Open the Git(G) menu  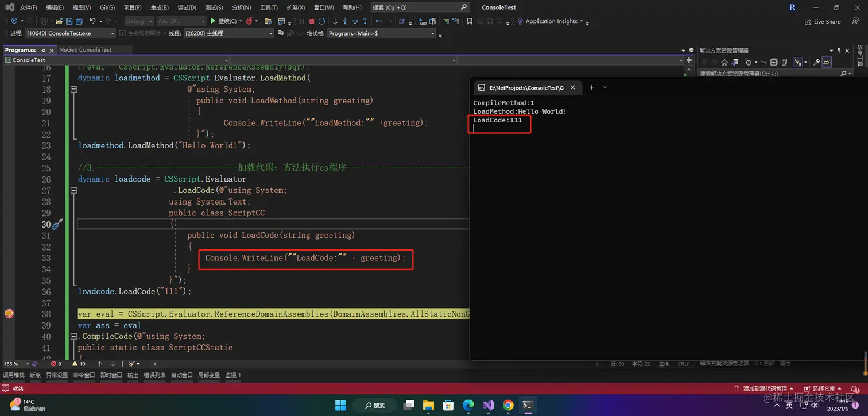click(x=107, y=7)
